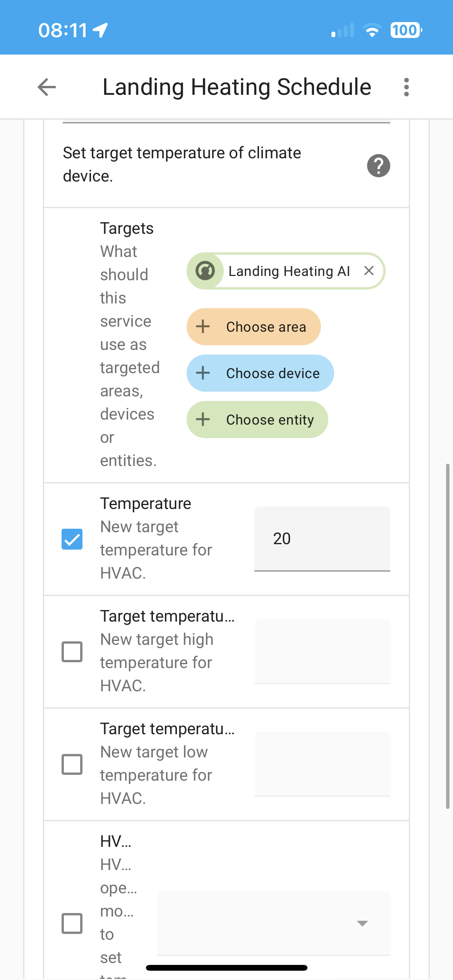Viewport: 453px width, 980px height.
Task: Click the entity avatar icon on Landing Heating AI
Action: 205,271
